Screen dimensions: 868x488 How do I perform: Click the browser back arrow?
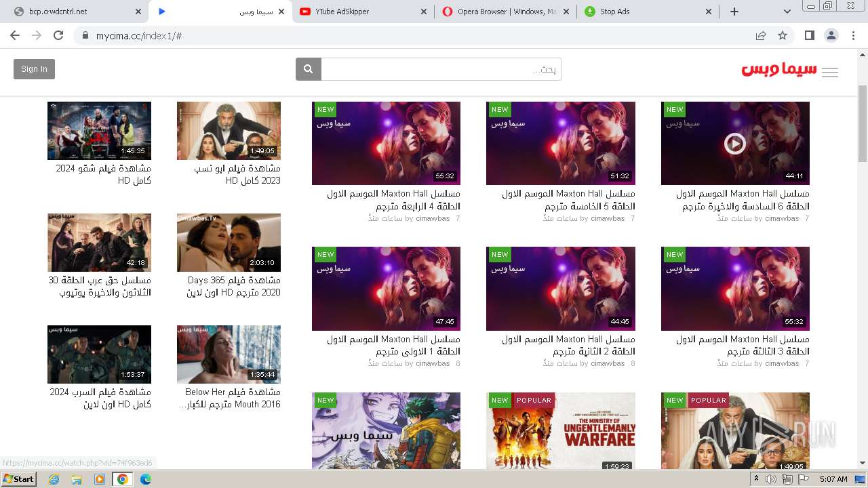click(x=15, y=35)
